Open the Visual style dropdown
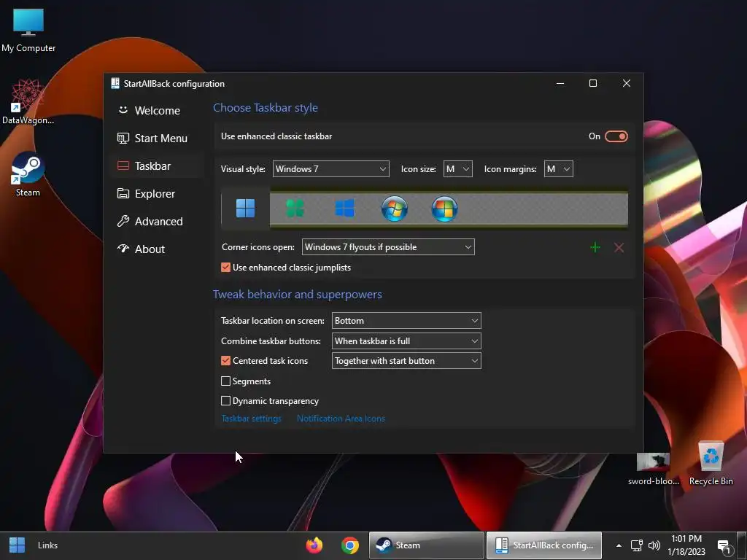This screenshot has height=560, width=747. tap(331, 169)
